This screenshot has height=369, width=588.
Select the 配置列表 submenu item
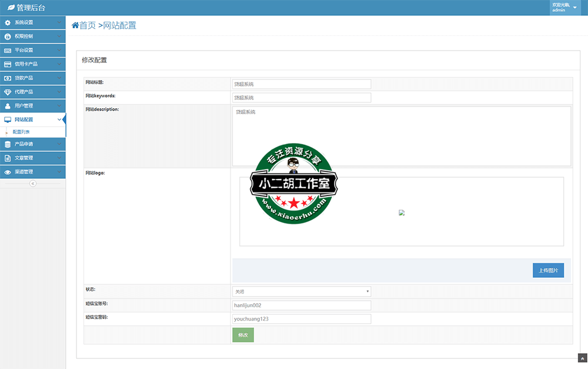pyautogui.click(x=21, y=132)
